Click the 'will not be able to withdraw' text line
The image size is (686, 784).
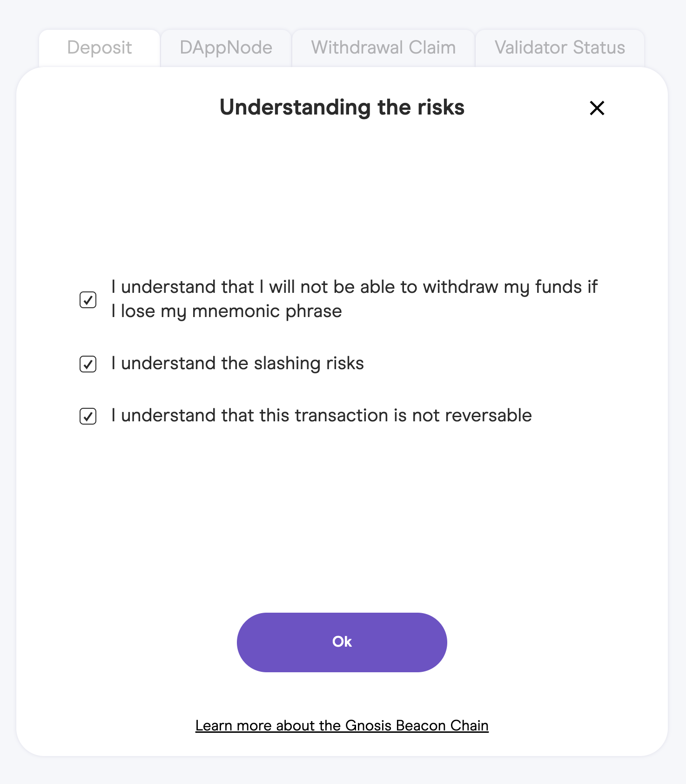coord(354,287)
